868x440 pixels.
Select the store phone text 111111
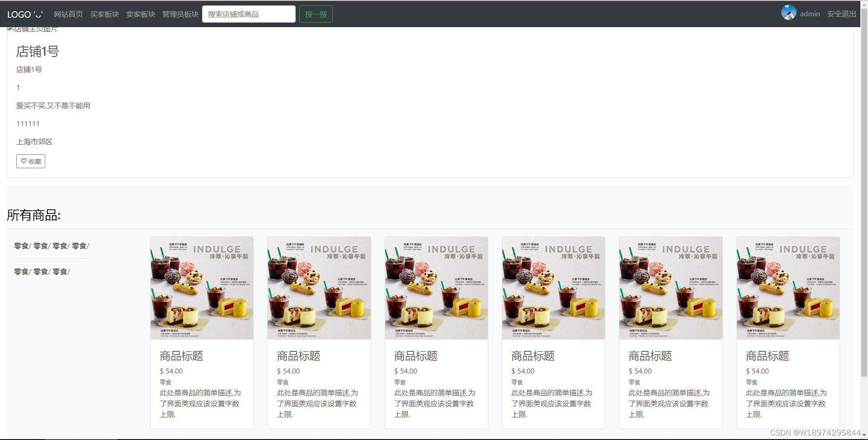click(28, 124)
